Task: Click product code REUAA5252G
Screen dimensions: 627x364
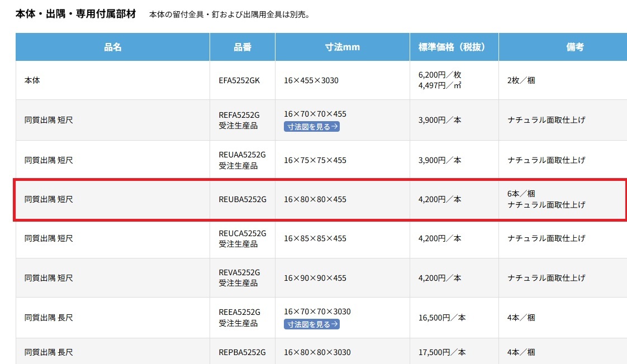Action: [242, 155]
